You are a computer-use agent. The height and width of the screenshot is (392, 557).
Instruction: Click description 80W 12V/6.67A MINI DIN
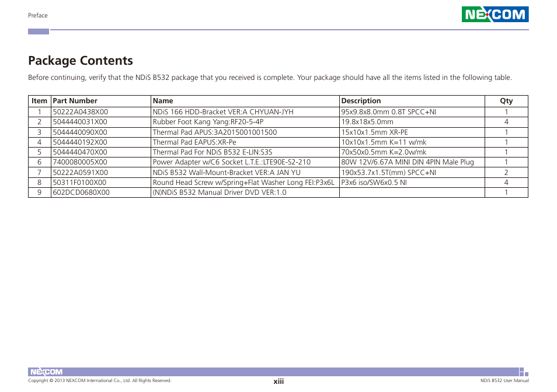(x=408, y=162)
